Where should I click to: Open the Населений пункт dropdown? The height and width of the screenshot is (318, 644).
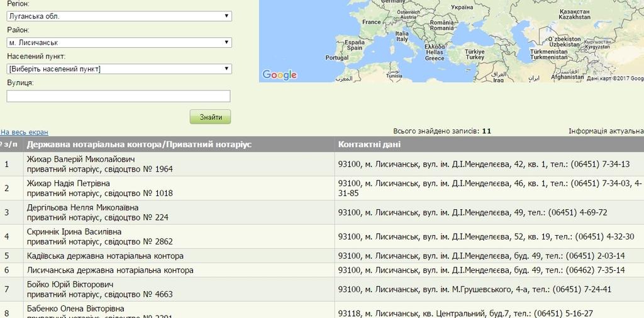click(x=119, y=69)
